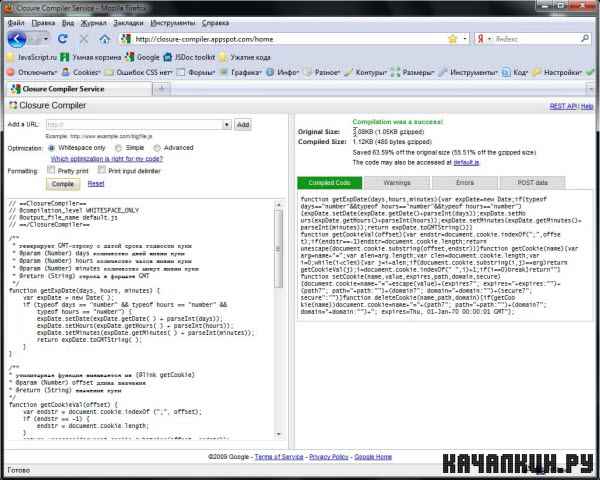
Task: Click the Stop loading X icon
Action: coord(84,39)
